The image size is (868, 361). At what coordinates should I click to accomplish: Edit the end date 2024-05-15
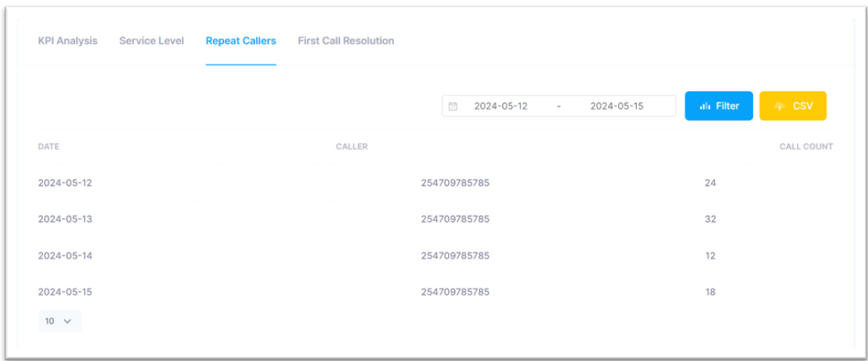617,106
